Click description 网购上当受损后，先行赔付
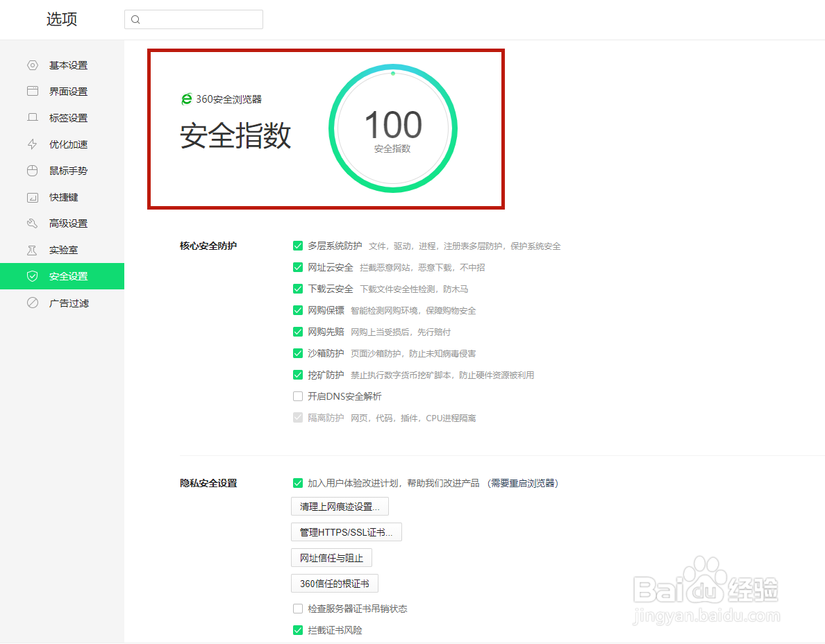Screen dimensions: 825x644 [x=401, y=332]
